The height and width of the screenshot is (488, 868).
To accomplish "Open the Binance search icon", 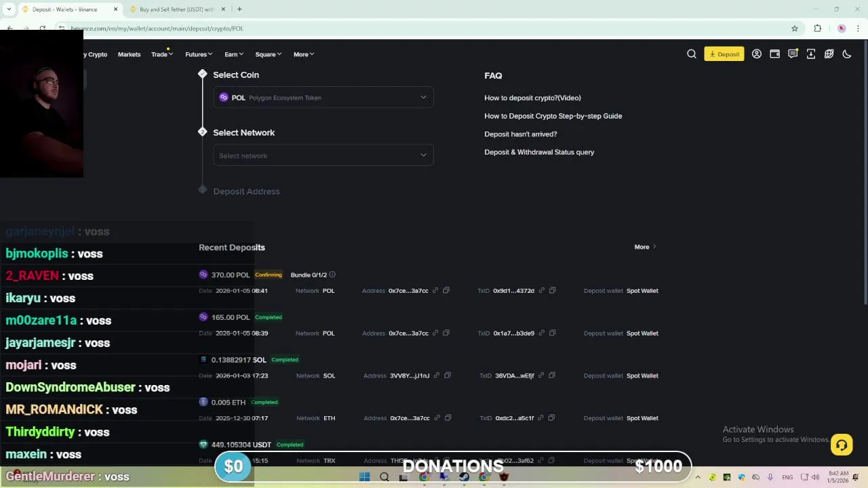I will click(x=692, y=54).
